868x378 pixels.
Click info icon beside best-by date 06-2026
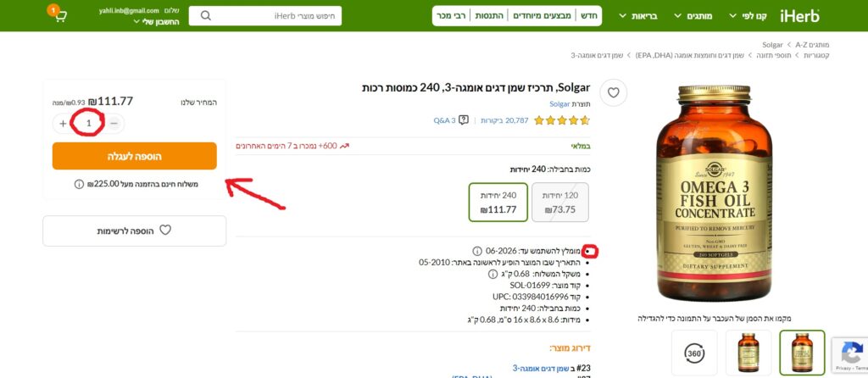pyautogui.click(x=476, y=251)
